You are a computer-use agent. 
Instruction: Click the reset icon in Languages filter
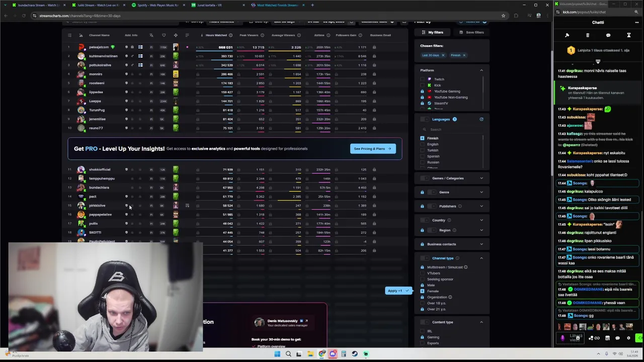tap(481, 119)
